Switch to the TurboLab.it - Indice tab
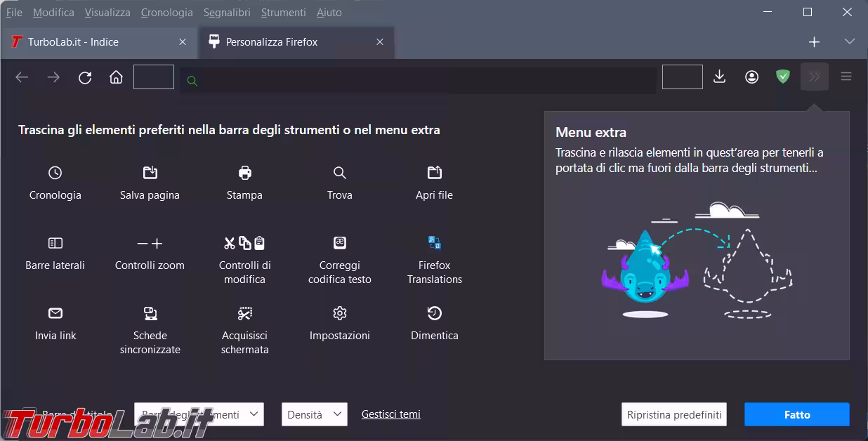This screenshot has height=441, width=868. pyautogui.click(x=73, y=42)
